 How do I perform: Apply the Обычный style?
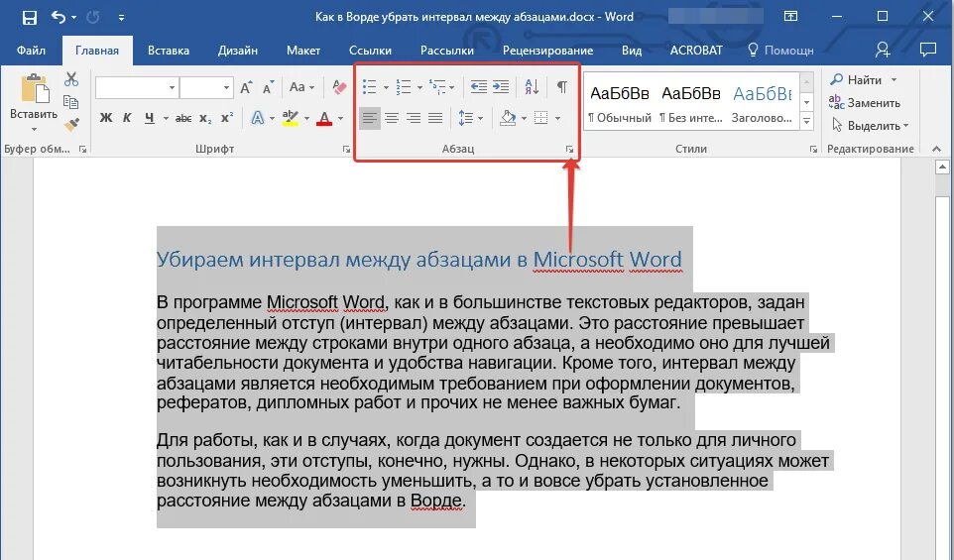point(620,102)
